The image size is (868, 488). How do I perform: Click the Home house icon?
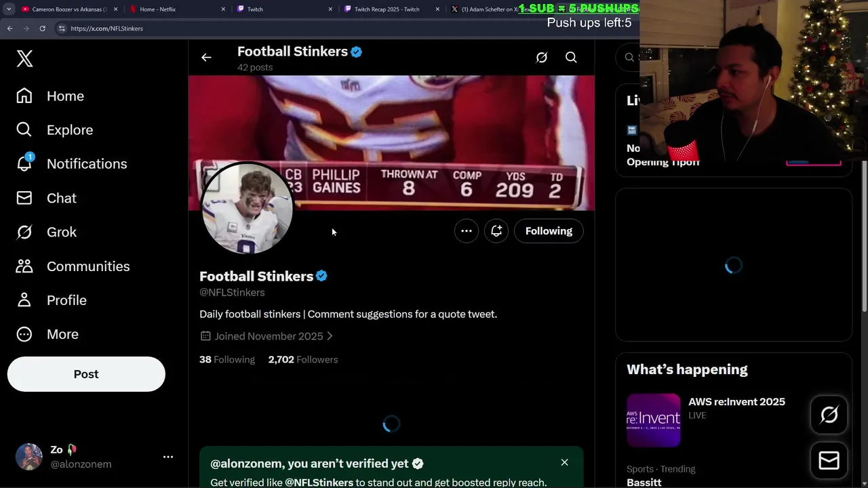pyautogui.click(x=24, y=96)
